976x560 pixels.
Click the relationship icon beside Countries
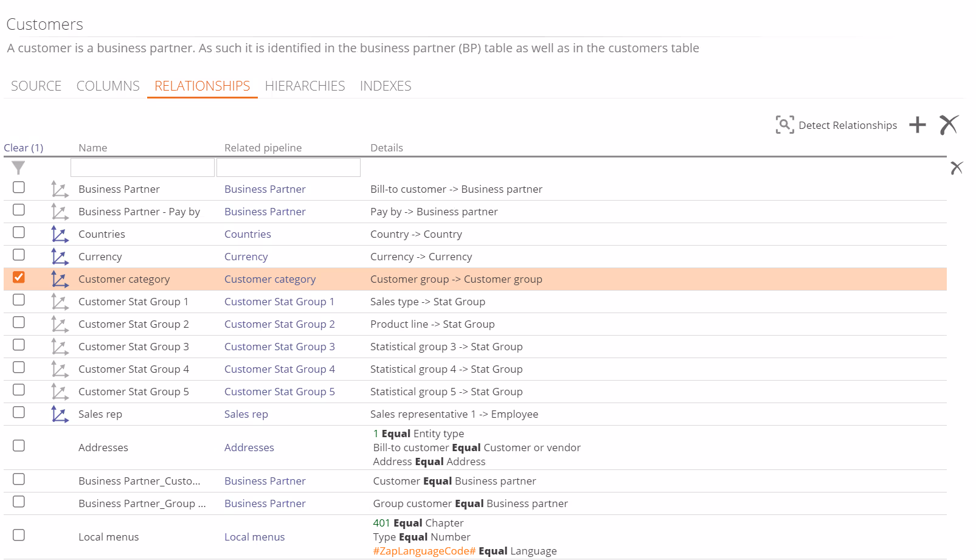tap(60, 234)
